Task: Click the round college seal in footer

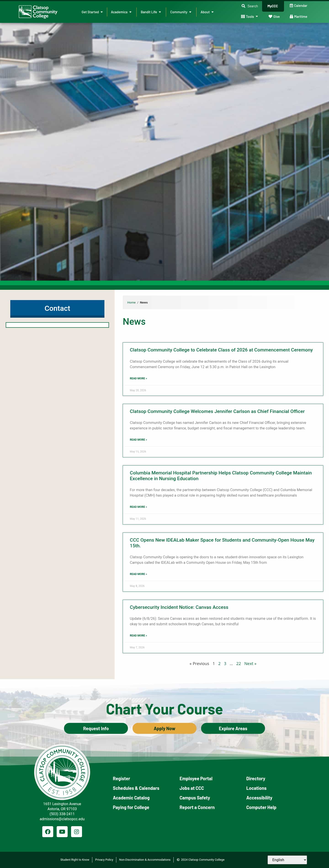Action: [62, 772]
